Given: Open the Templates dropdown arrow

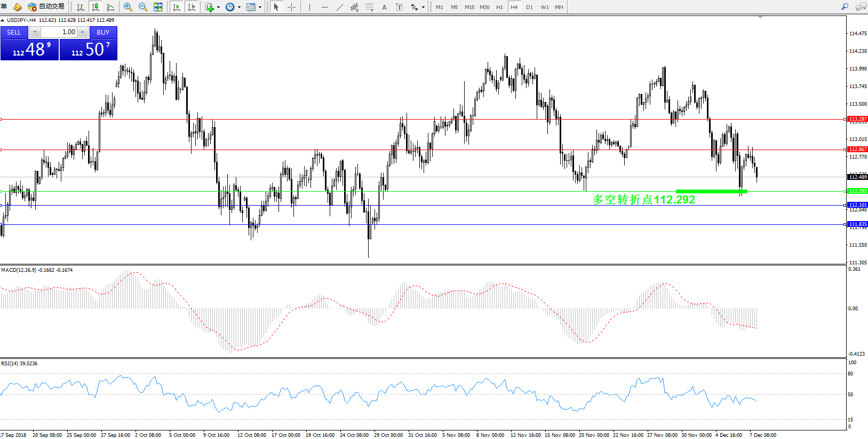Looking at the screenshot, I should [260, 7].
